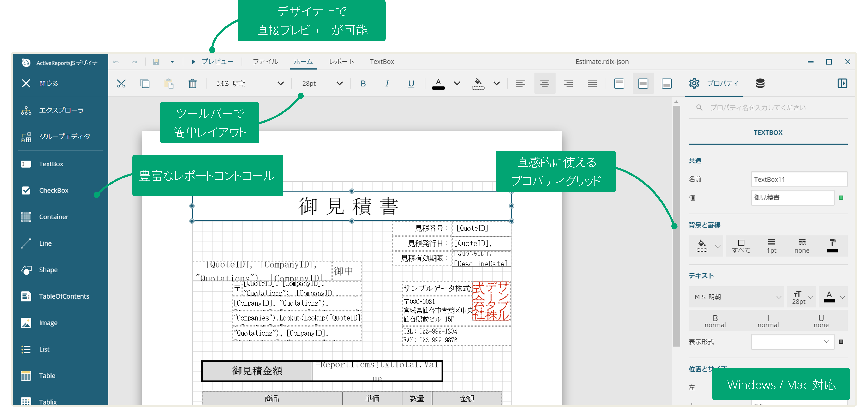Set vertical align top
Screen dimensions: 868x418
tap(619, 83)
